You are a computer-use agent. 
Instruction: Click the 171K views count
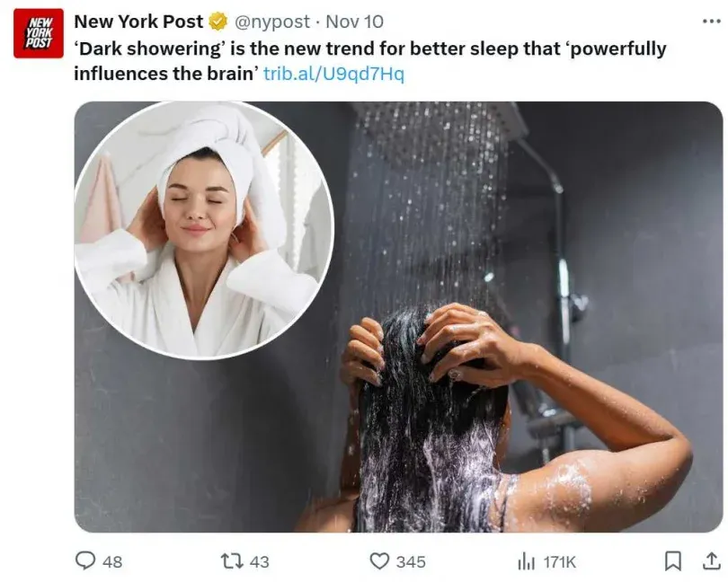point(559,561)
